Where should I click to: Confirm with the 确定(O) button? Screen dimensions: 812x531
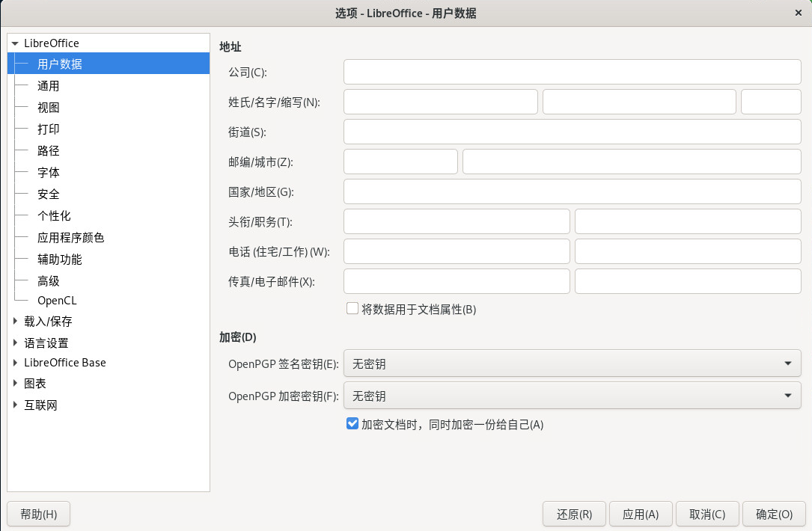pyautogui.click(x=774, y=514)
